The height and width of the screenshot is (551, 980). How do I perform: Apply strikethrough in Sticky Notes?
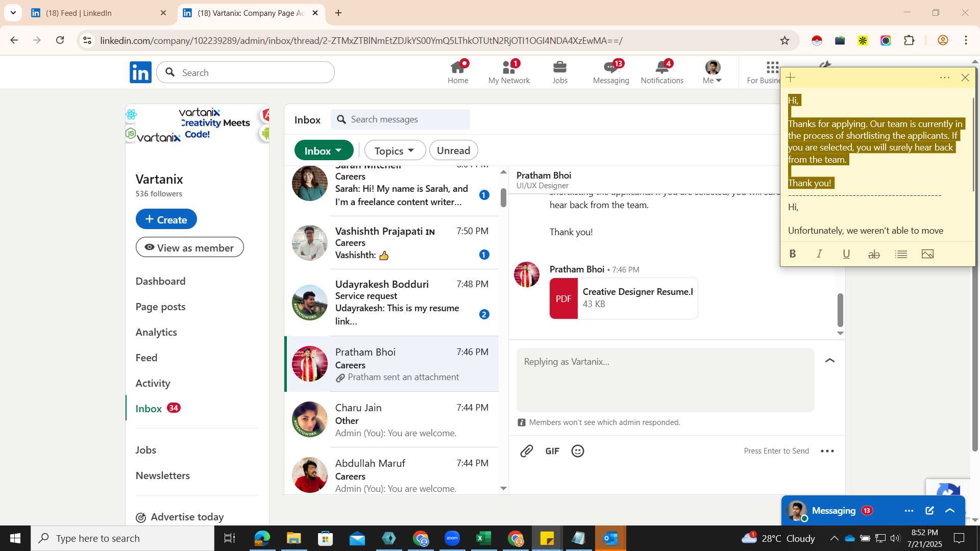[874, 254]
